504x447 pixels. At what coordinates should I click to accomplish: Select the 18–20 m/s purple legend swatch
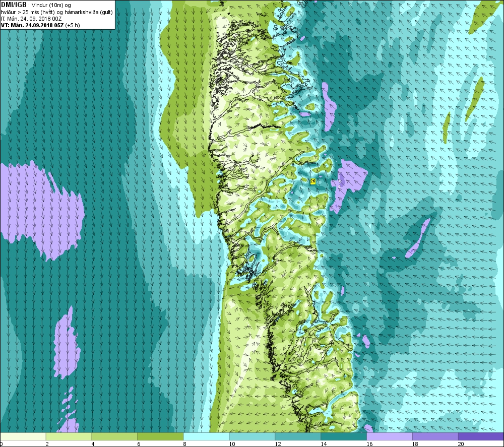tap(435, 436)
